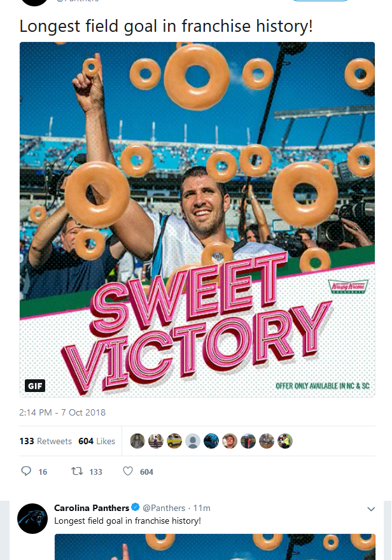
Task: Open the tweet timestamp 2:14 PM - 7 Oct 2018
Action: click(62, 412)
